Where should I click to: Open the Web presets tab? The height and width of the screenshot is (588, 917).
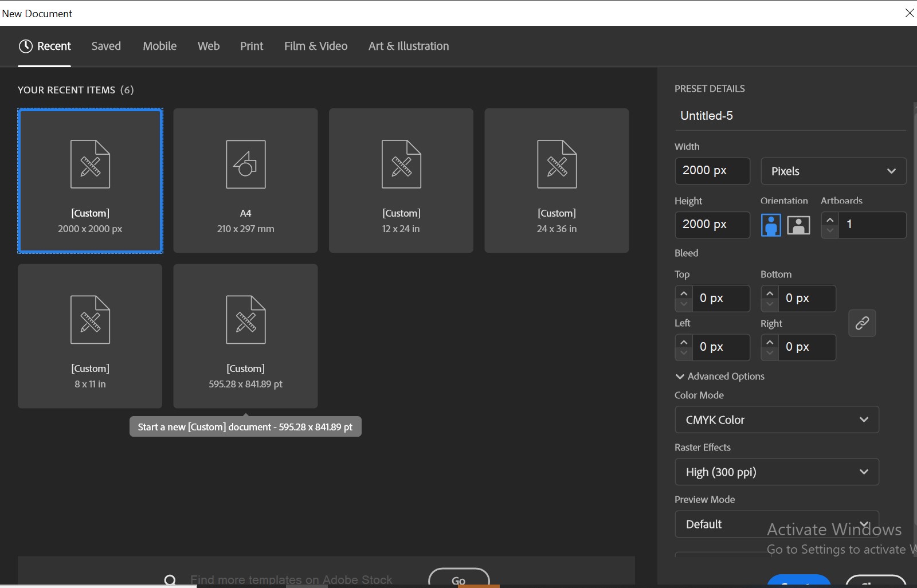coord(209,46)
